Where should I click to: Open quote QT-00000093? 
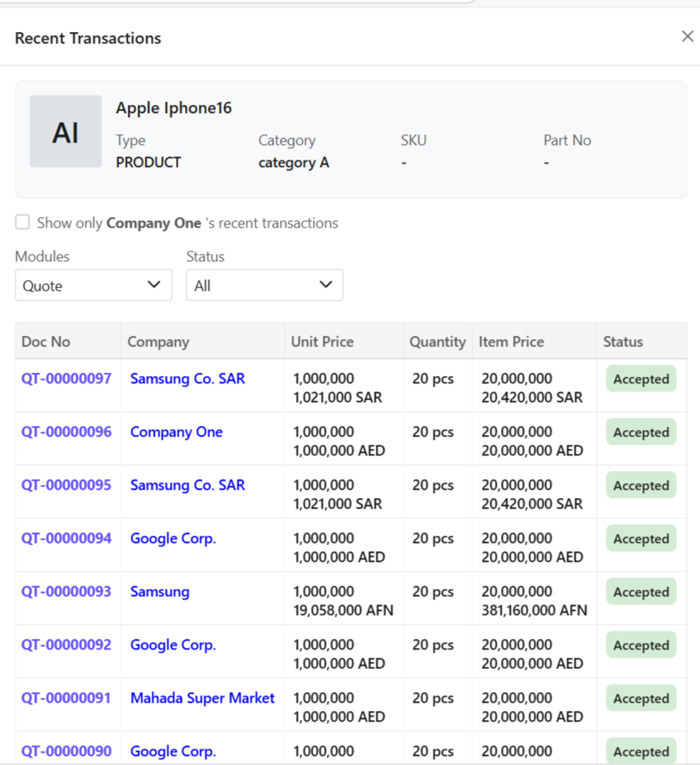coord(66,591)
